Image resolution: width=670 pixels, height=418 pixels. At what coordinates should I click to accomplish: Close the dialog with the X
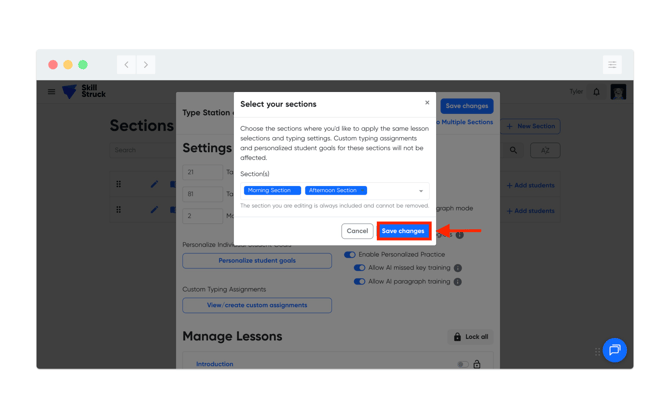427,103
